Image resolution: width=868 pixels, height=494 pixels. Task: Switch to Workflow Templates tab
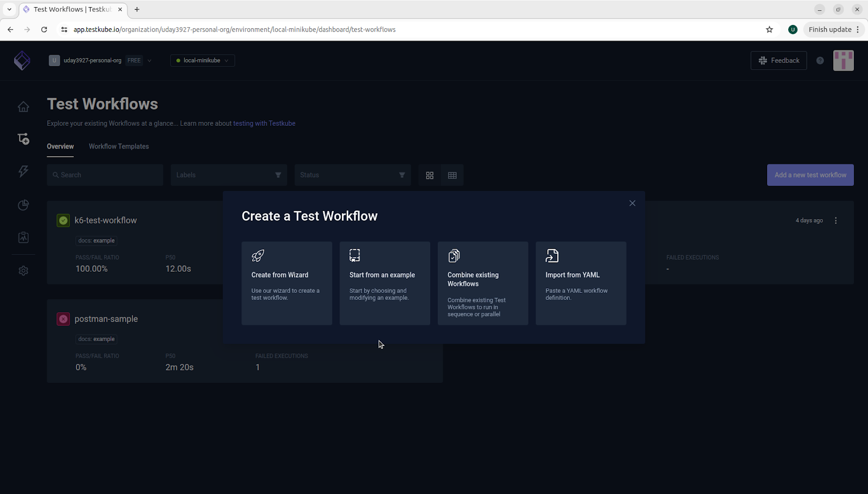119,146
